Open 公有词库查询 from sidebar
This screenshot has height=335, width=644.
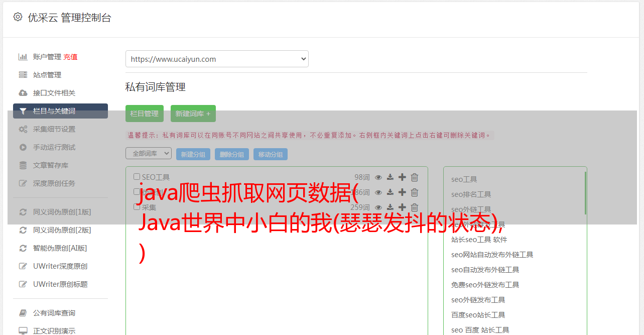click(54, 313)
